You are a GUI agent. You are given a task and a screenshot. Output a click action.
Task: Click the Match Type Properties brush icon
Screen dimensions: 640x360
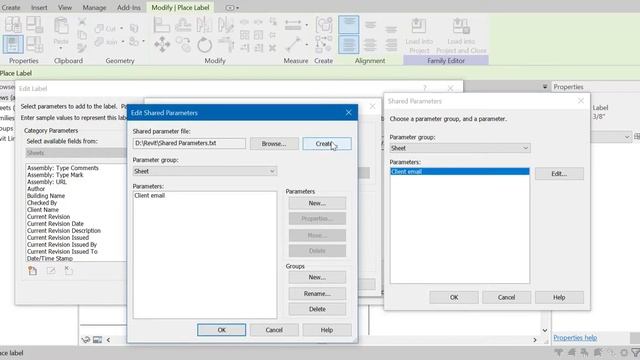pyautogui.click(x=82, y=48)
